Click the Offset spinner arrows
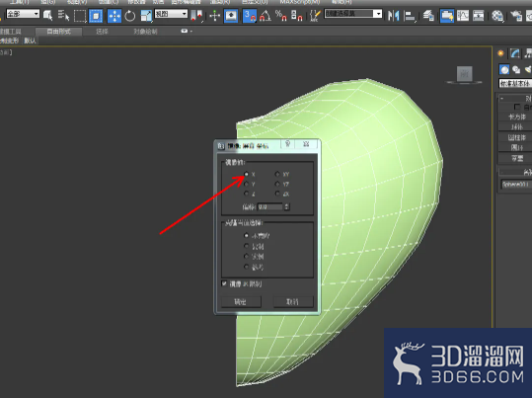This screenshot has width=532, height=398. 287,206
